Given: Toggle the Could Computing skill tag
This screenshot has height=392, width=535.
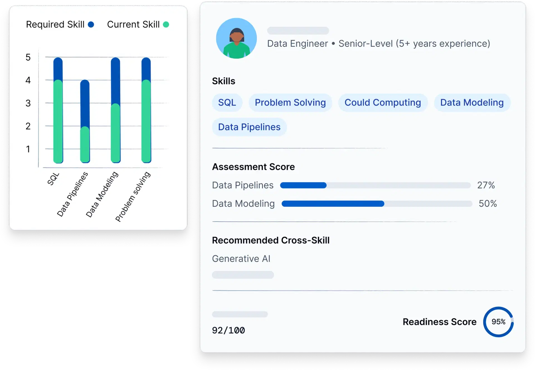Looking at the screenshot, I should pos(383,102).
